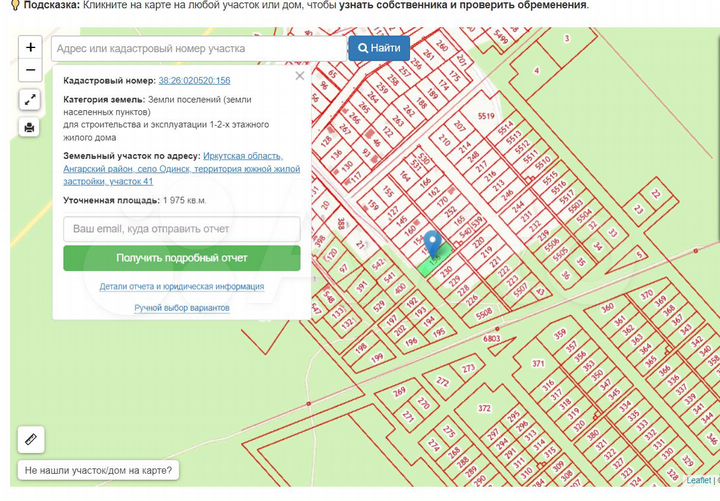Open Детали отчета и юридическая информация link
The width and height of the screenshot is (720, 501).
(181, 286)
